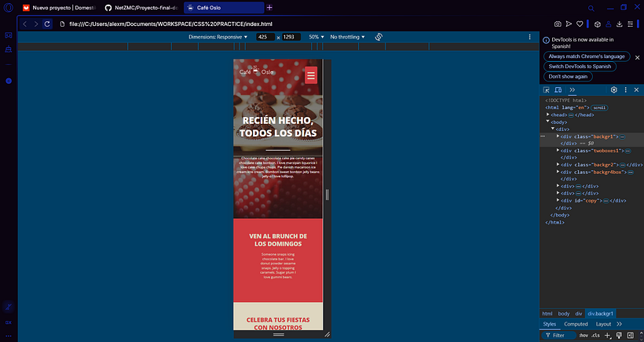This screenshot has width=644, height=342.
Task: Go forward with the browser forward arrow
Action: click(x=36, y=24)
